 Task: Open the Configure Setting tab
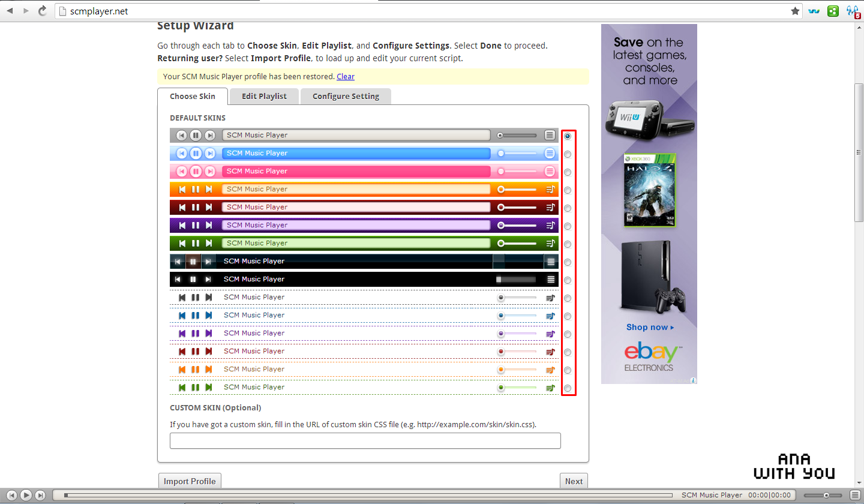pos(346,96)
